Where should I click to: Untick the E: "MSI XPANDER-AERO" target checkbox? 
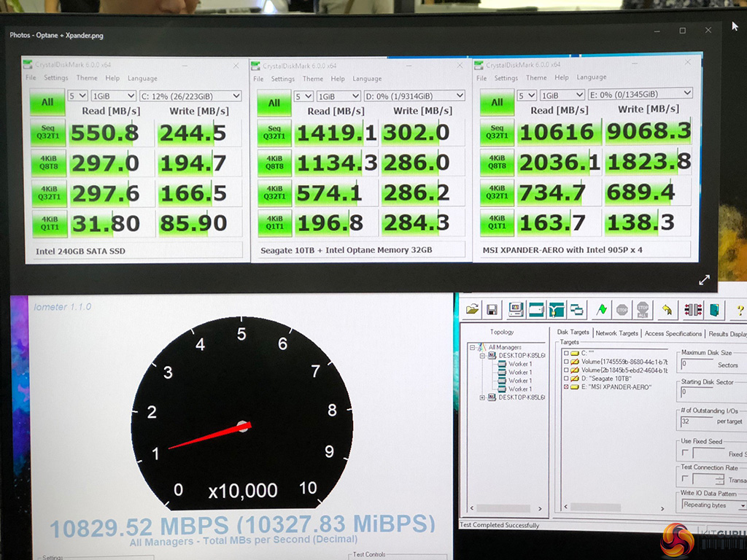(565, 387)
